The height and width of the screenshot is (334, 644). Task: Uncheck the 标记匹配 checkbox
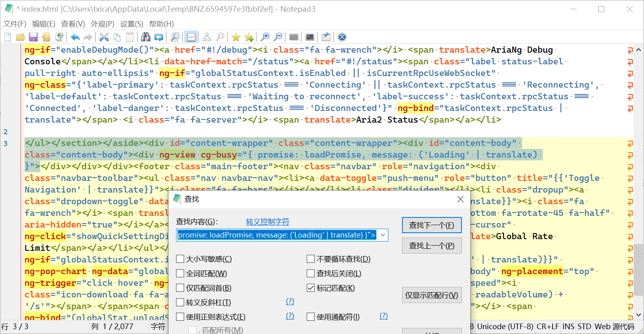311,288
